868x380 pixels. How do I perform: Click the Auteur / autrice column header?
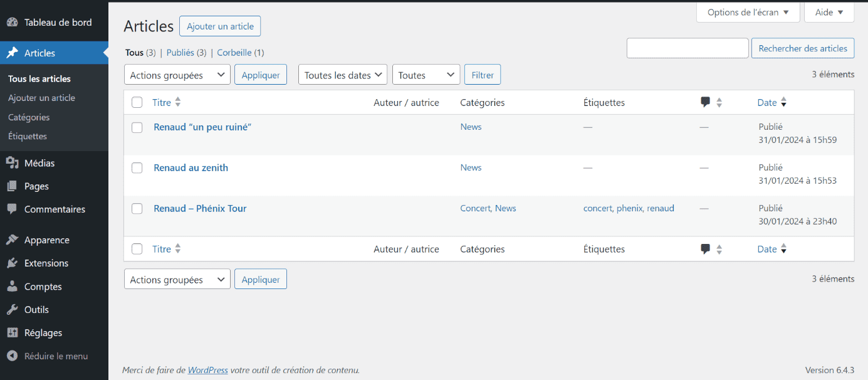[x=406, y=102]
